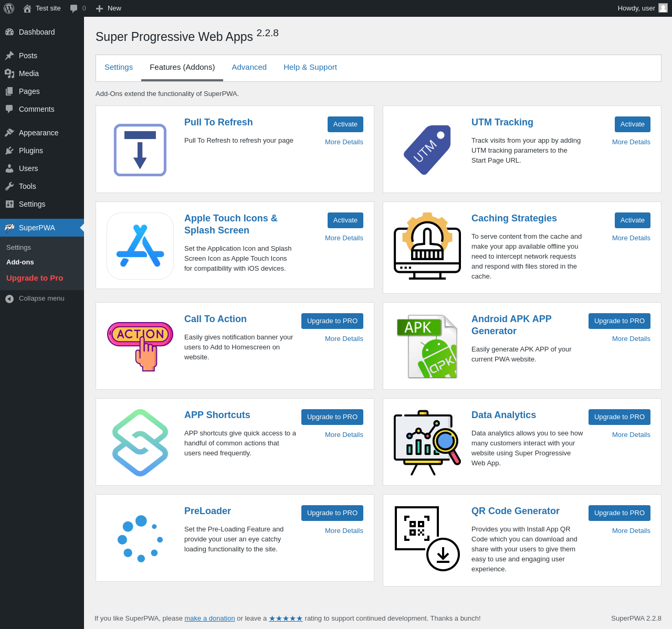672x629 pixels.
Task: Switch to the Settings tab
Action: click(x=119, y=67)
